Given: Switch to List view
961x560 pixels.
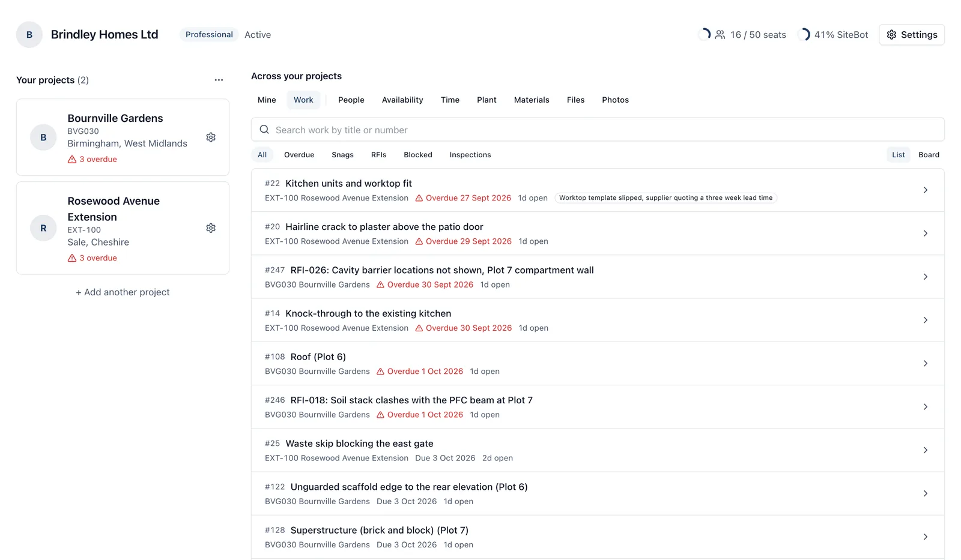Looking at the screenshot, I should (x=899, y=155).
